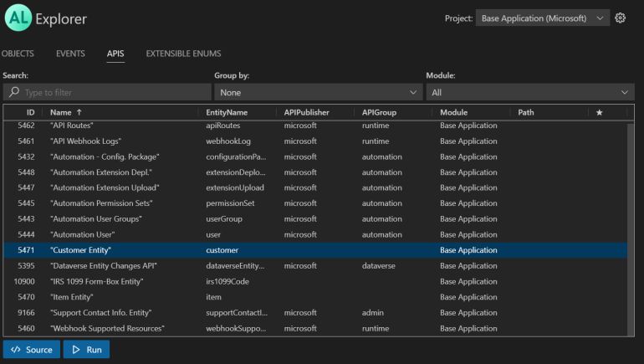644x364 pixels.
Task: Sort by Module column header
Action: coord(454,112)
